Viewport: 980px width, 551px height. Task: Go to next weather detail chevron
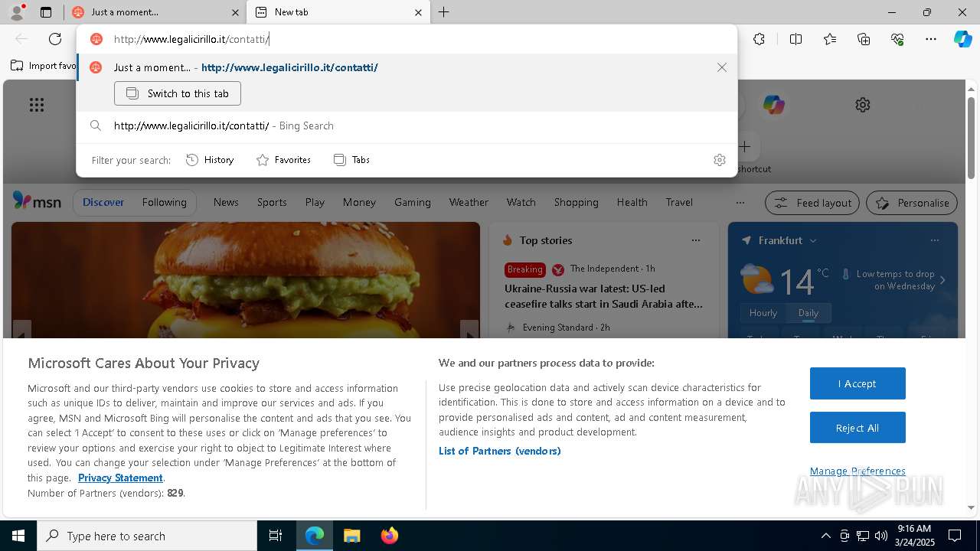[x=942, y=280]
